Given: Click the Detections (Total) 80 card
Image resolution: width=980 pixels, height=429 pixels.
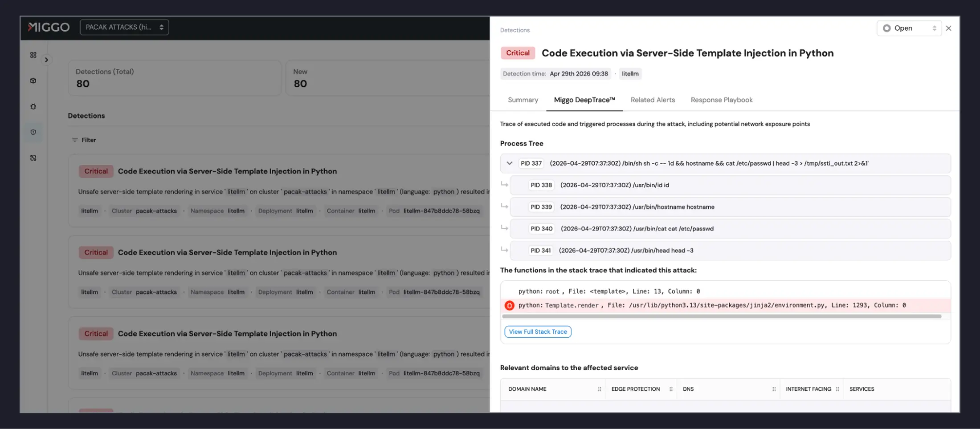Looking at the screenshot, I should pyautogui.click(x=174, y=78).
